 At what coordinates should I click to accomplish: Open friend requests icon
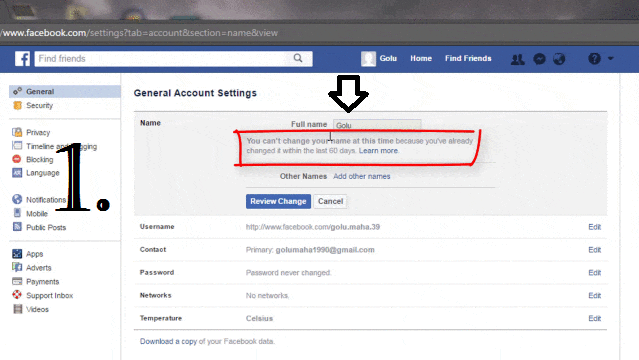click(x=518, y=59)
